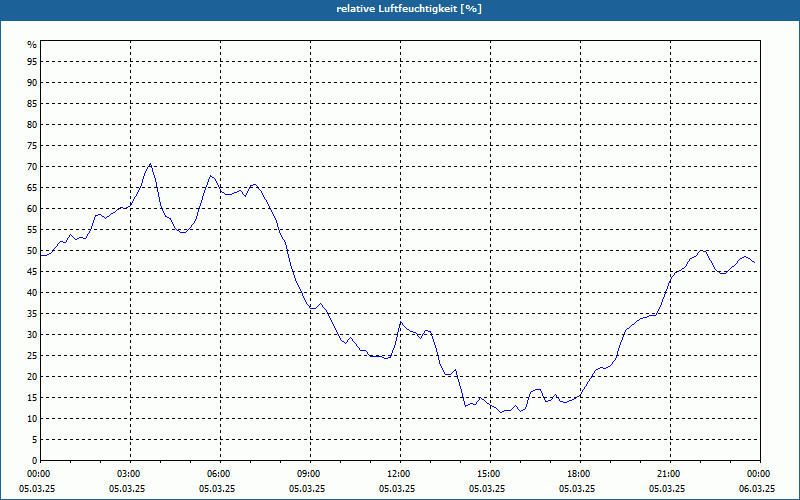800x500 pixels.
Task: Click the 20 humidity axis label
Action: (32, 377)
